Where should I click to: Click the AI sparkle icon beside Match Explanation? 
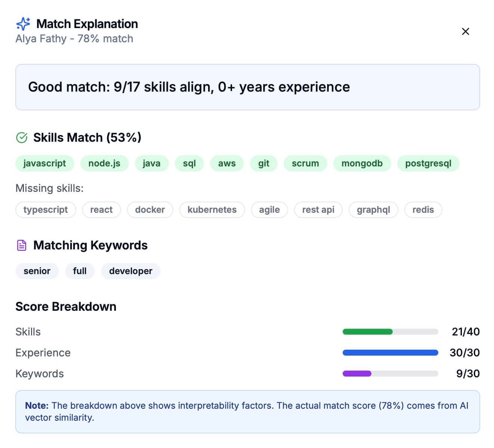(23, 24)
